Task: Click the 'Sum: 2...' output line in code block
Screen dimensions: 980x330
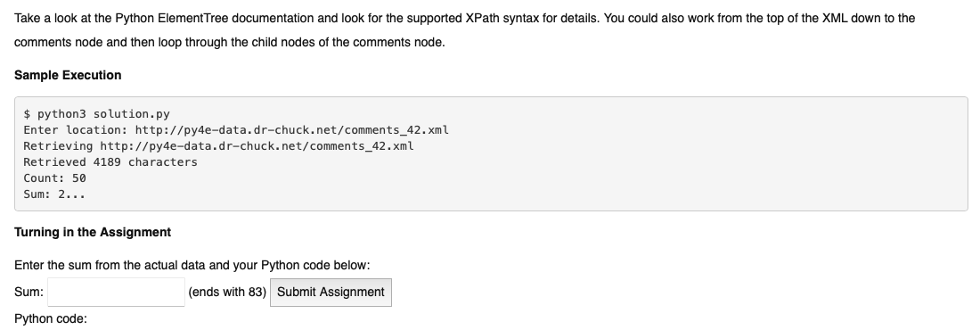Action: tap(55, 194)
